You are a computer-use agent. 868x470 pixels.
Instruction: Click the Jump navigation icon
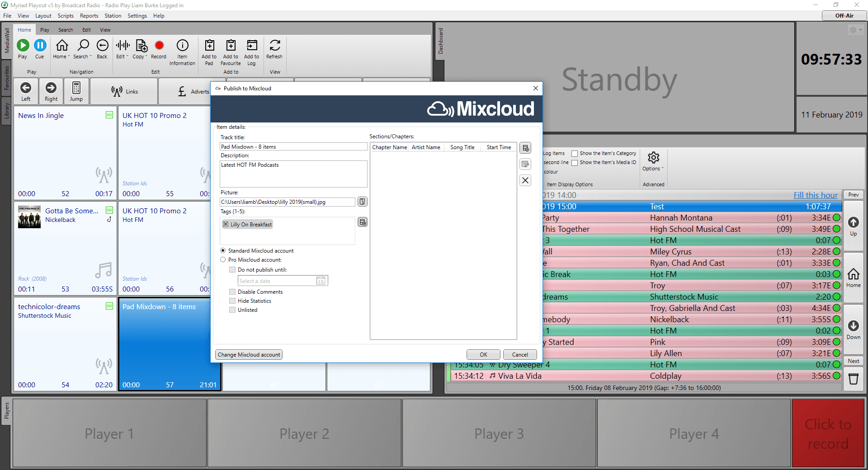coord(76,91)
